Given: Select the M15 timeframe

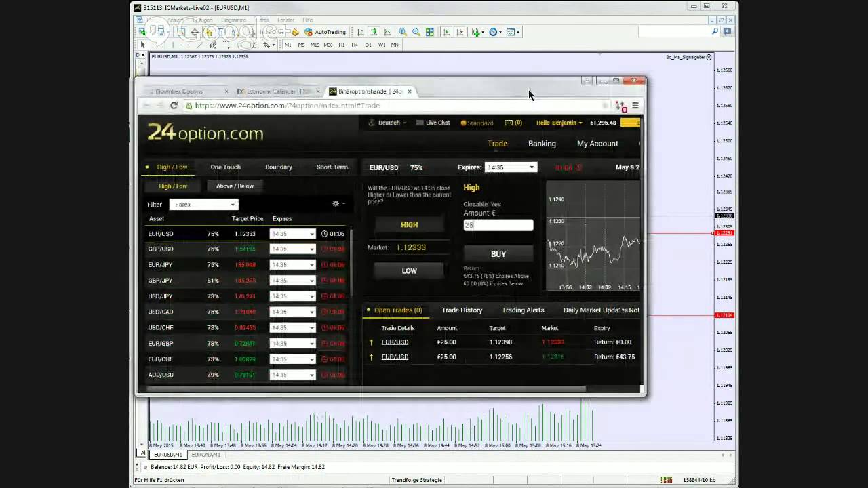Looking at the screenshot, I should [x=315, y=45].
